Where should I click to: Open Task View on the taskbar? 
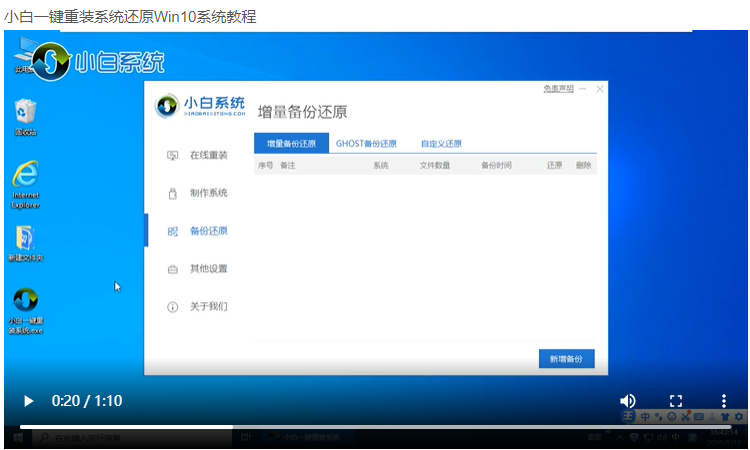pyautogui.click(x=246, y=438)
